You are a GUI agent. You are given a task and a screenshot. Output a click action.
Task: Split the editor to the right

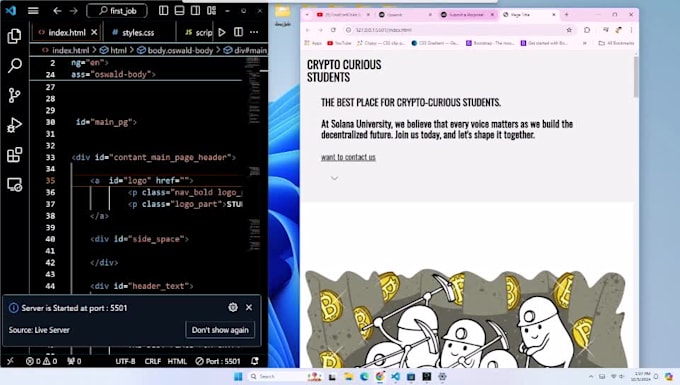pyautogui.click(x=238, y=33)
